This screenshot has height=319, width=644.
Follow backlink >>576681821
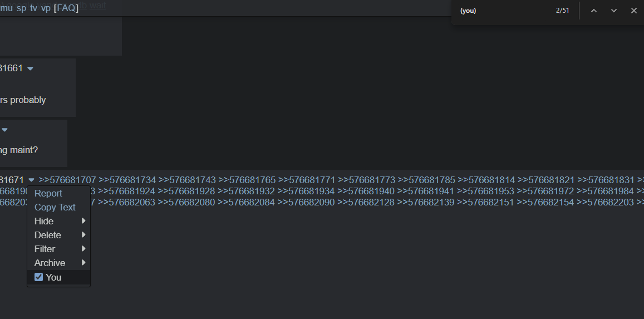[x=546, y=180]
